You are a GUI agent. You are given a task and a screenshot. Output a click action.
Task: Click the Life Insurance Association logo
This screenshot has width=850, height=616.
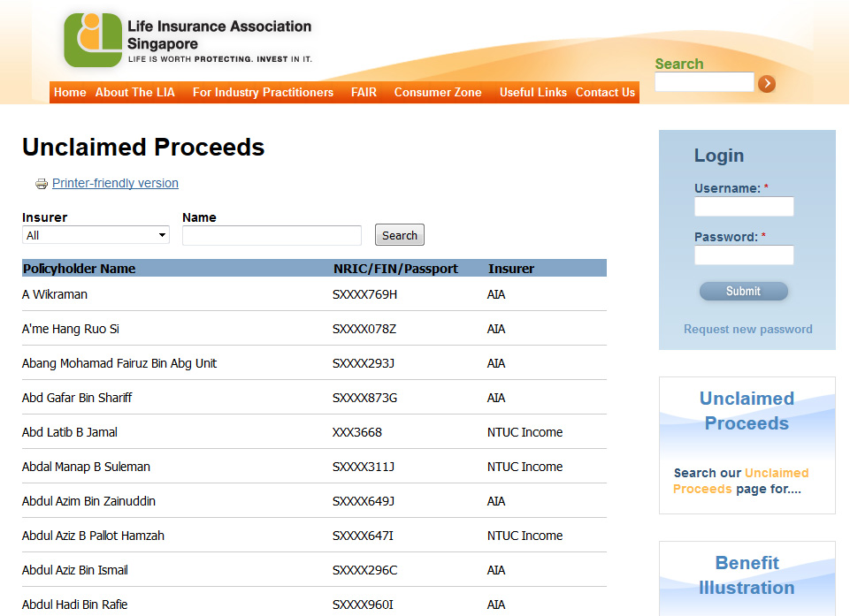[93, 41]
